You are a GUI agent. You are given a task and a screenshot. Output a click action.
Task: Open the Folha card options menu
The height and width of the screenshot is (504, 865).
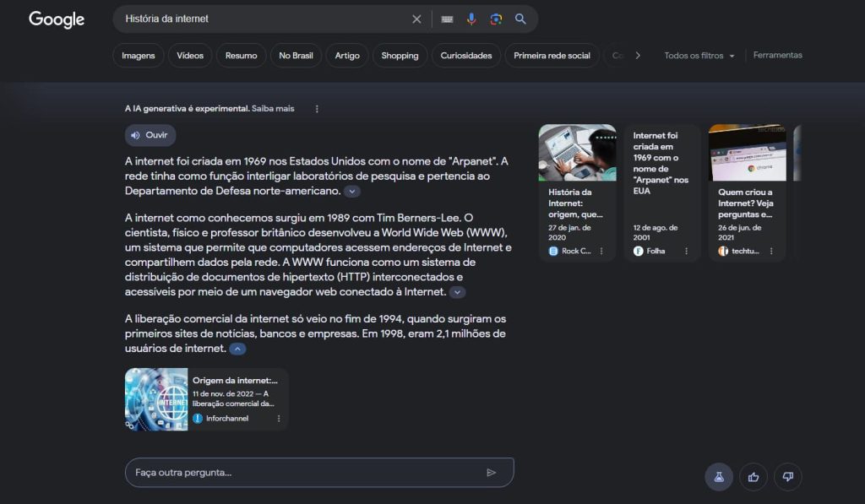point(686,251)
